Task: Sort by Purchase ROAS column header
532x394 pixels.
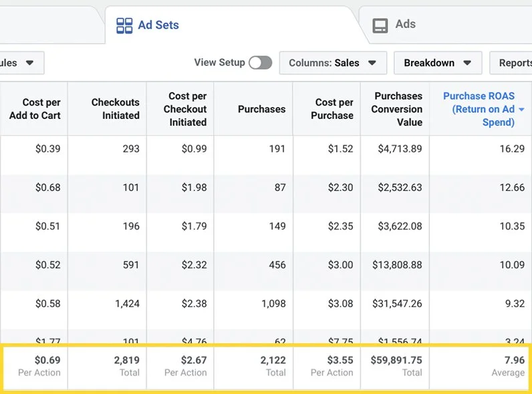Action: pyautogui.click(x=479, y=109)
